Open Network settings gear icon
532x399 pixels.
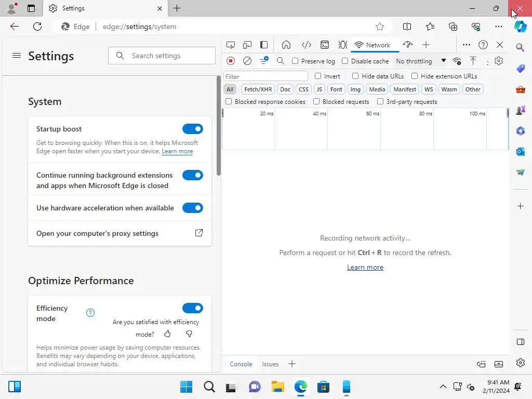(499, 61)
